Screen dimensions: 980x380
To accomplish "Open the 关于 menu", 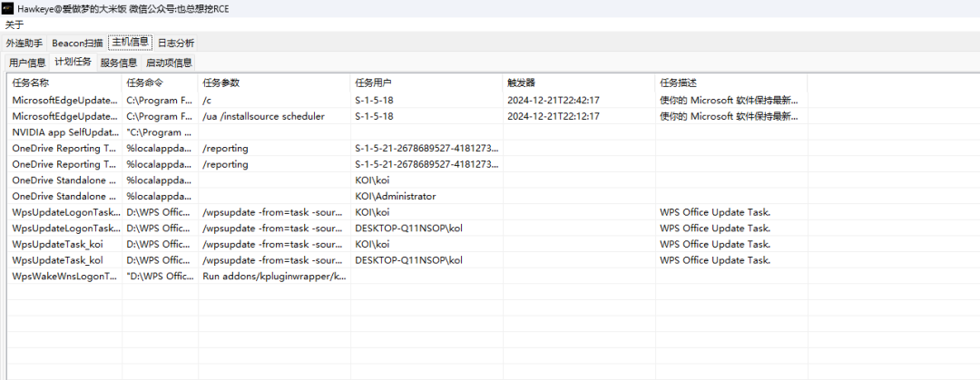I will point(15,25).
